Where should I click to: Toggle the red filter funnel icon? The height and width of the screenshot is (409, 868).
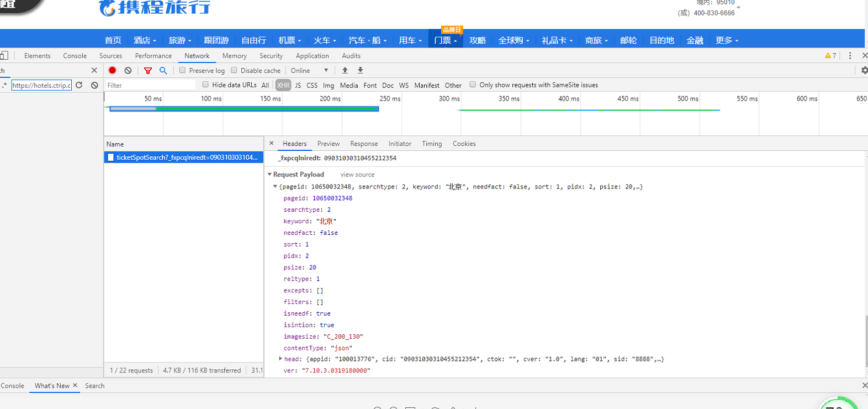[x=148, y=70]
